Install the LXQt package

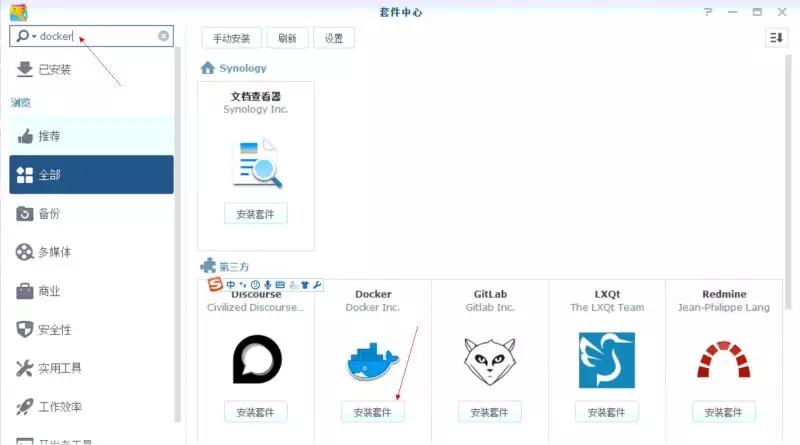[607, 412]
